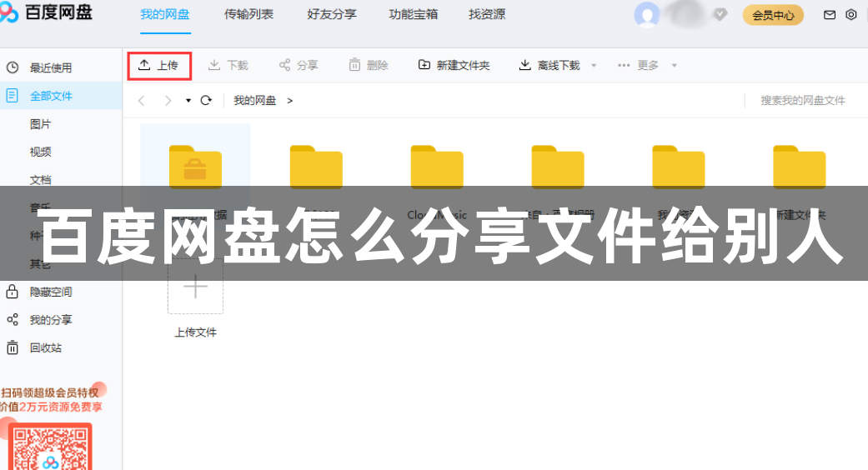Click the 会员中心 button
The height and width of the screenshot is (470, 868).
coord(773,15)
